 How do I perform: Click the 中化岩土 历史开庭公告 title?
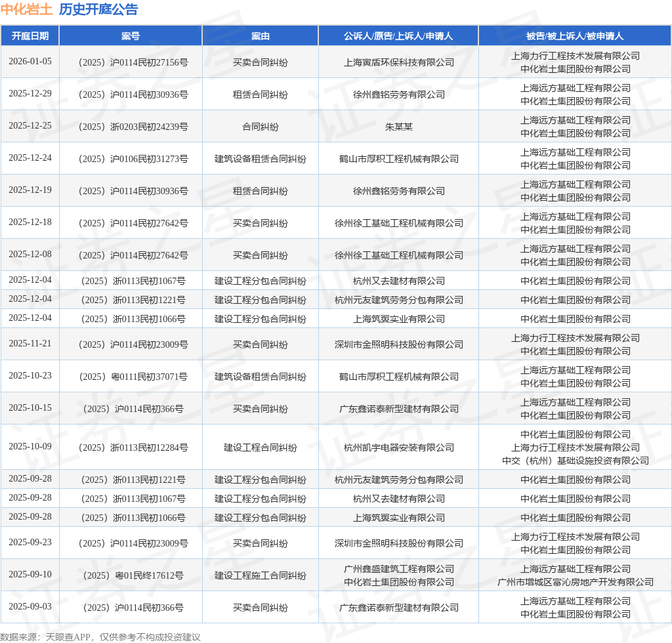70,9
